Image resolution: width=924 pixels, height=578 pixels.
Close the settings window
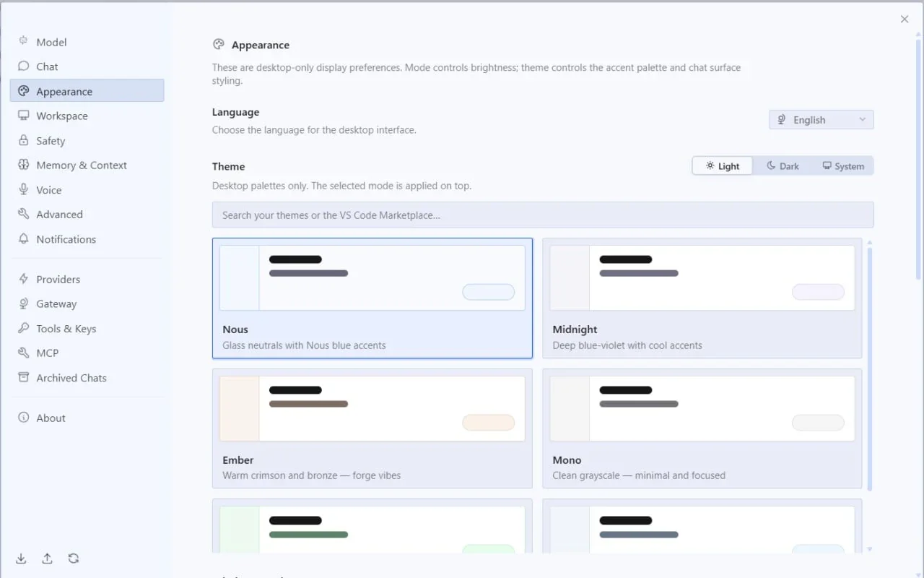[905, 20]
